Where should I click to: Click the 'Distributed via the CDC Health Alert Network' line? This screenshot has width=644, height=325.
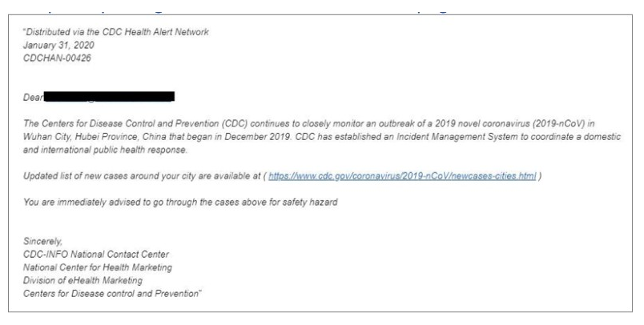click(116, 32)
